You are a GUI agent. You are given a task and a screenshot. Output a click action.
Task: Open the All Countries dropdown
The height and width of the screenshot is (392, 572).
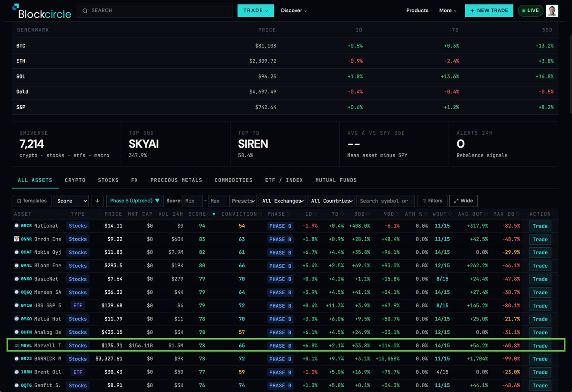pyautogui.click(x=331, y=201)
